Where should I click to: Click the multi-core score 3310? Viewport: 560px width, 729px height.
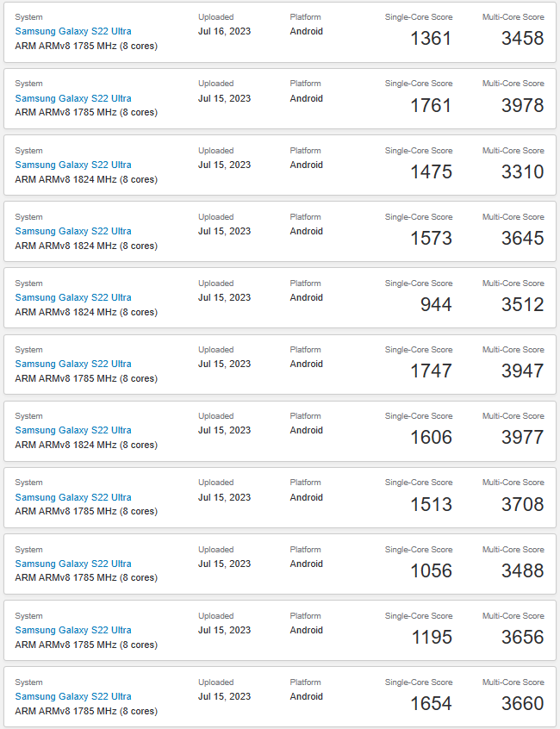(x=522, y=171)
